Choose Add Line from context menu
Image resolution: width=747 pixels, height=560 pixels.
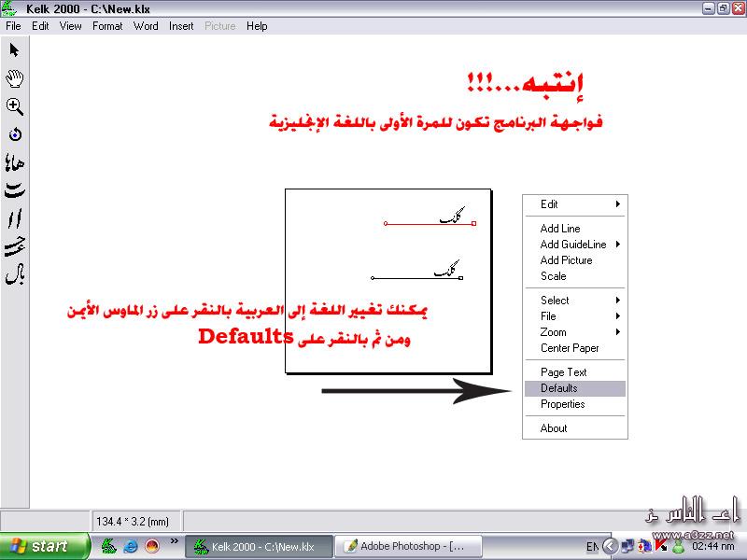coord(575,229)
